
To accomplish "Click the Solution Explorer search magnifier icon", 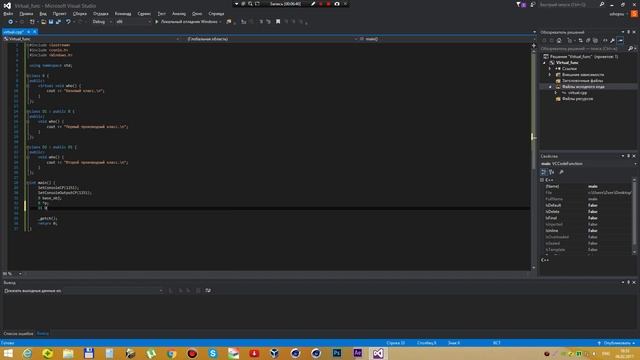I will (x=630, y=49).
